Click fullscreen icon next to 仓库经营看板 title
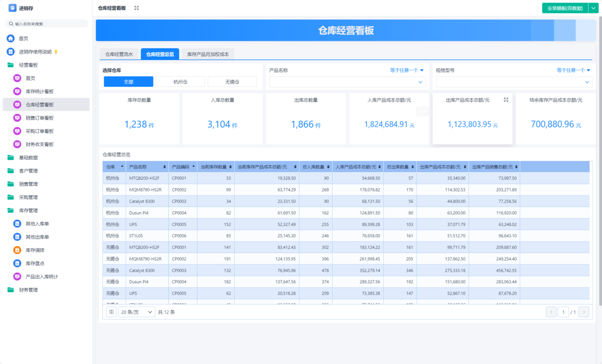 [136, 8]
